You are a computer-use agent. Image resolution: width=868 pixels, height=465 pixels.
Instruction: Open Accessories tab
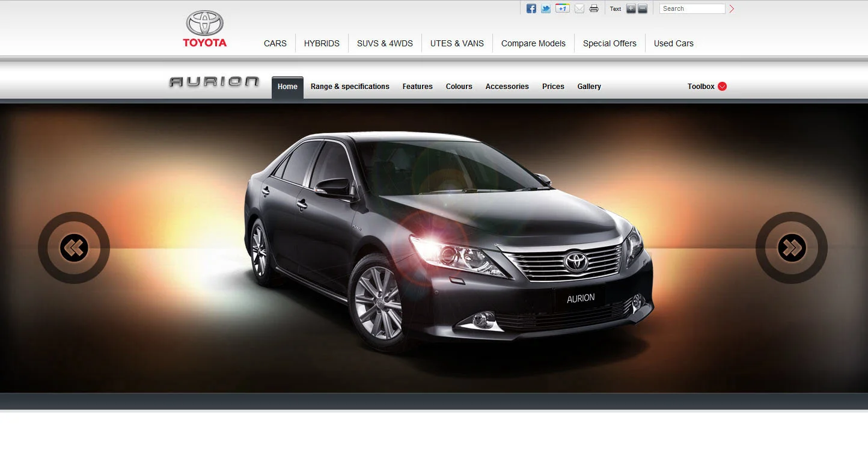pos(507,87)
